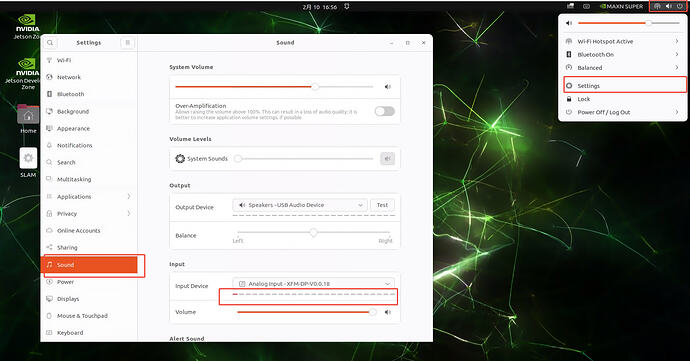Open Multitasking settings panel
690x361 pixels.
(x=89, y=180)
